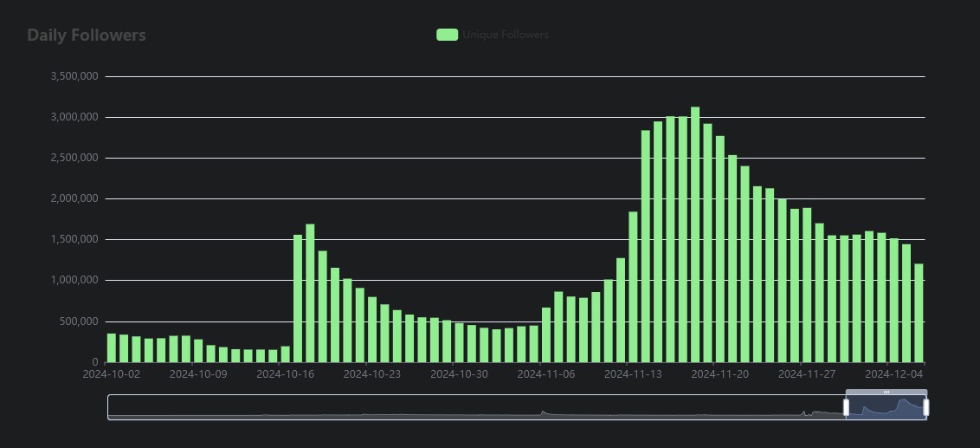Screen dimensions: 980x448
Task: Click the 2024-11-06 x-axis date label
Action: pos(546,374)
